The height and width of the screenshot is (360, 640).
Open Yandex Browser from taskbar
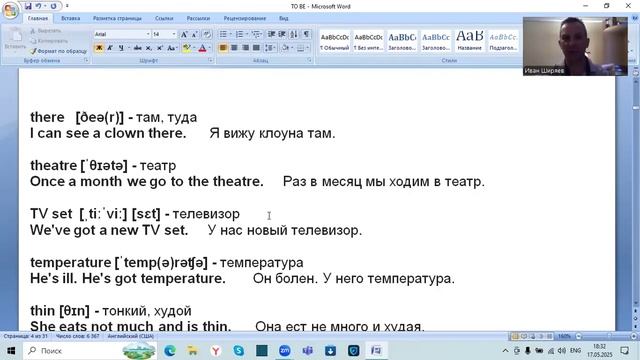point(216,350)
